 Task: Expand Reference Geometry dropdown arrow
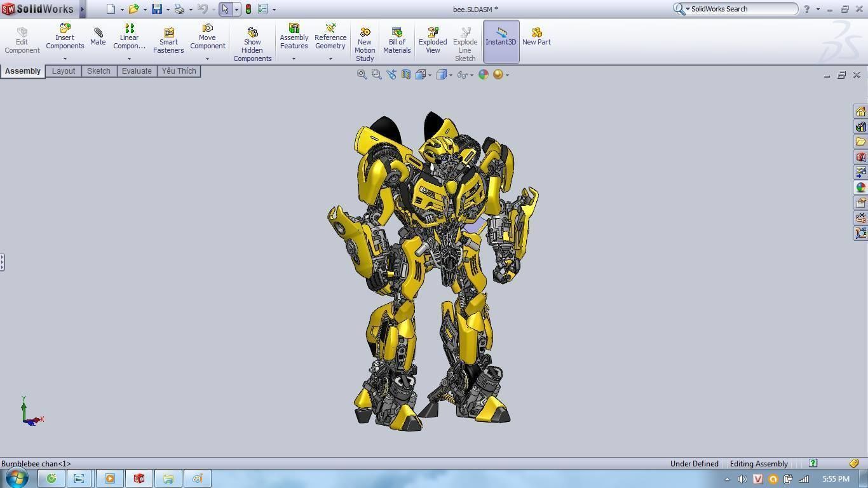(330, 58)
